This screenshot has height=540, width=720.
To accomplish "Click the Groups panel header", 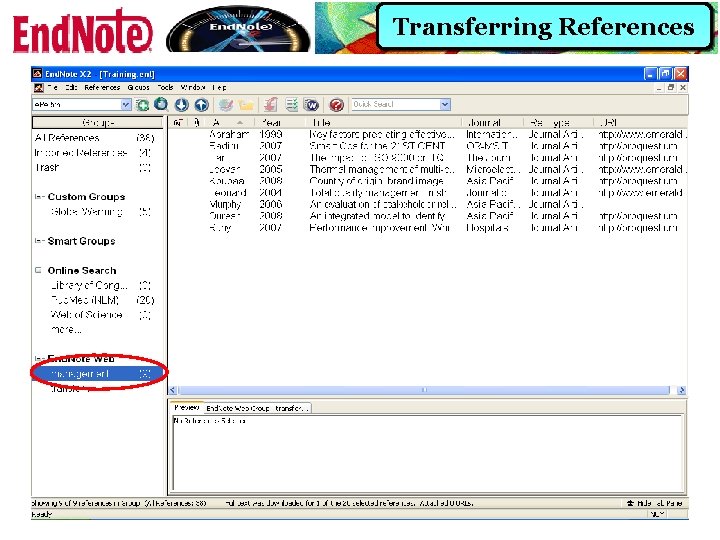I will pos(97,123).
